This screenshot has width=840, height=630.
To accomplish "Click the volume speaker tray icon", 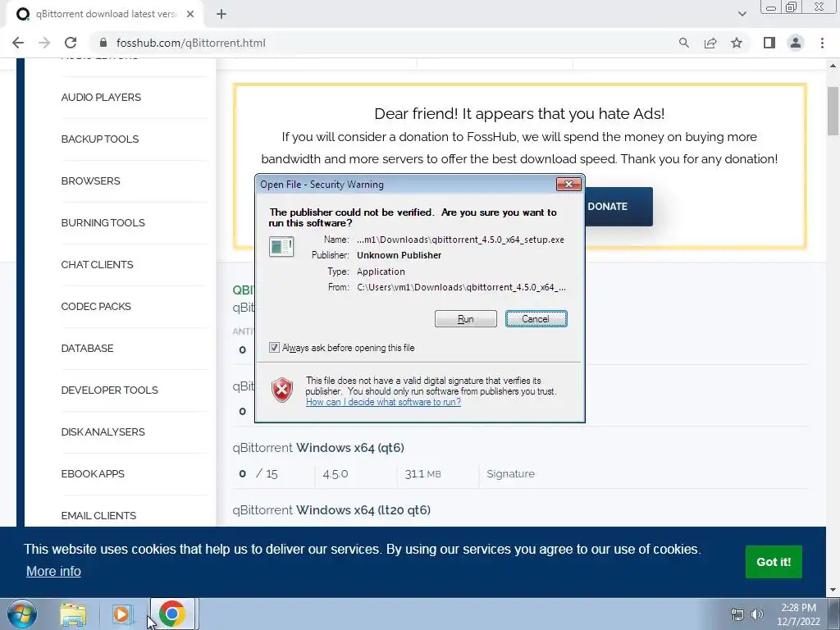I will tap(757, 614).
